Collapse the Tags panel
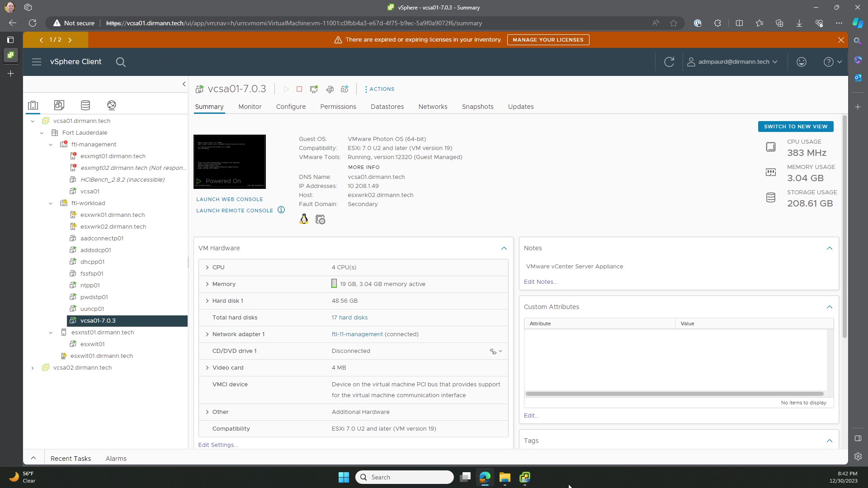Viewport: 868px width, 488px height. (830, 441)
